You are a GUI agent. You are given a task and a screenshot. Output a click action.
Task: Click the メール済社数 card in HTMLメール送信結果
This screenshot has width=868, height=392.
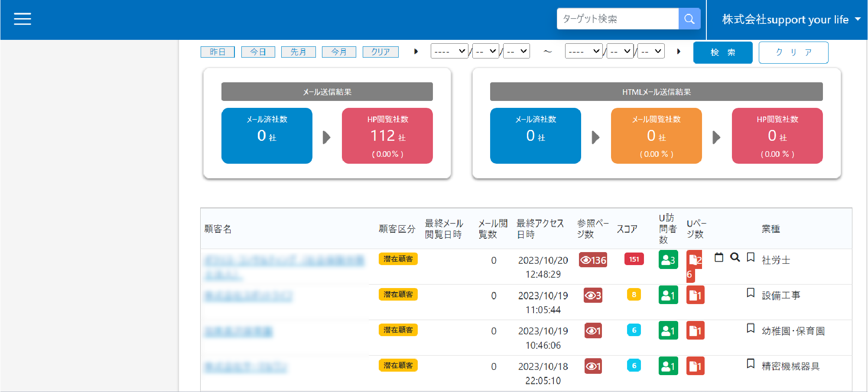coord(536,136)
